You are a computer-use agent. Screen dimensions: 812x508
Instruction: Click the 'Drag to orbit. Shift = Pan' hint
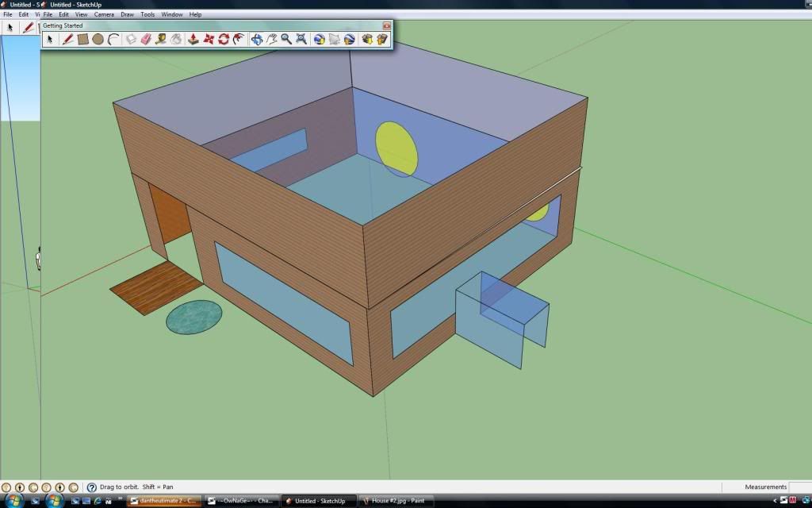[x=136, y=487]
